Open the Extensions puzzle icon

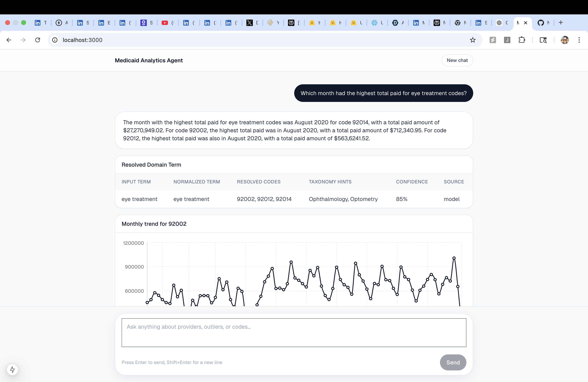(522, 40)
